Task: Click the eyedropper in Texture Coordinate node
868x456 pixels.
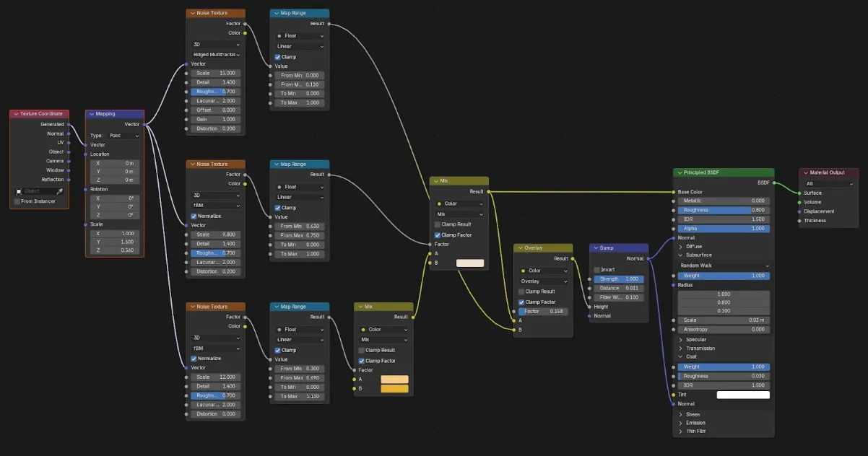Action: click(61, 191)
